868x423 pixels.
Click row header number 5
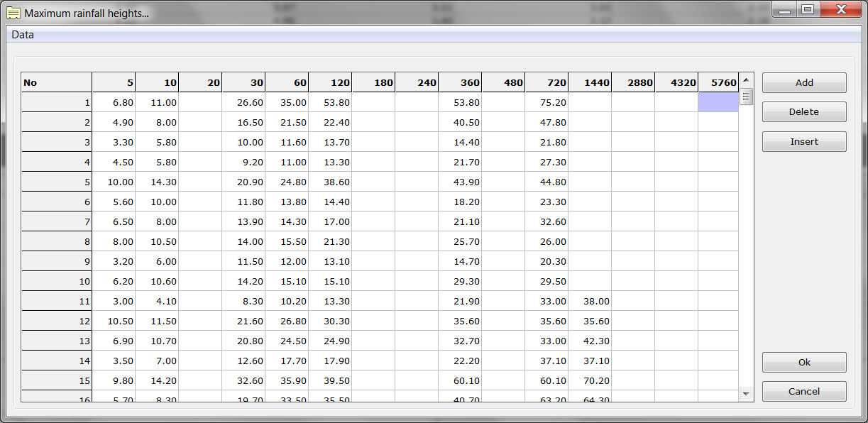(x=57, y=182)
